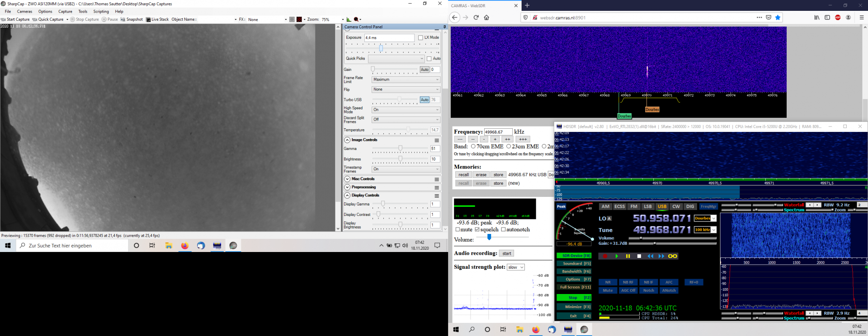Toggle the Turbo USB Auto button

click(x=425, y=100)
